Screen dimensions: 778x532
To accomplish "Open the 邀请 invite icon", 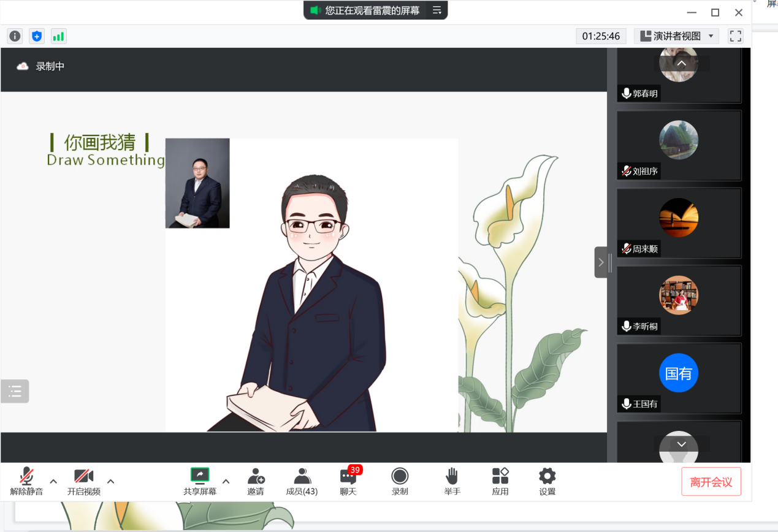I will click(x=256, y=482).
